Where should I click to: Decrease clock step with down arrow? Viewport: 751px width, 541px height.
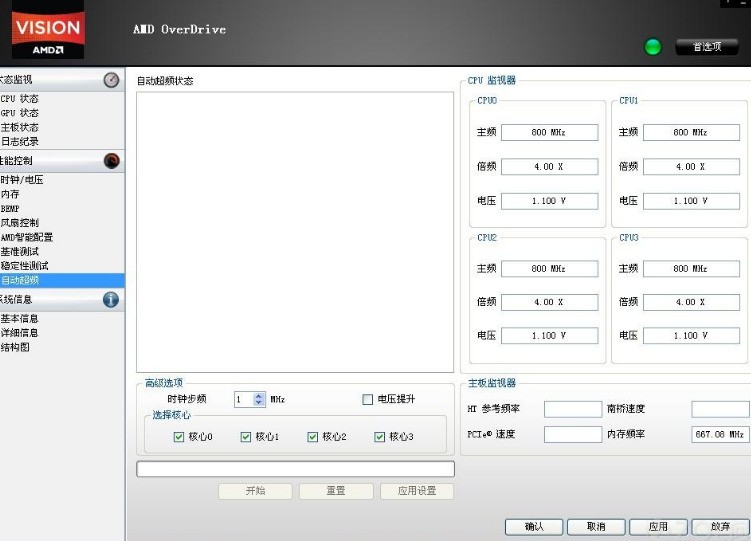[259, 403]
